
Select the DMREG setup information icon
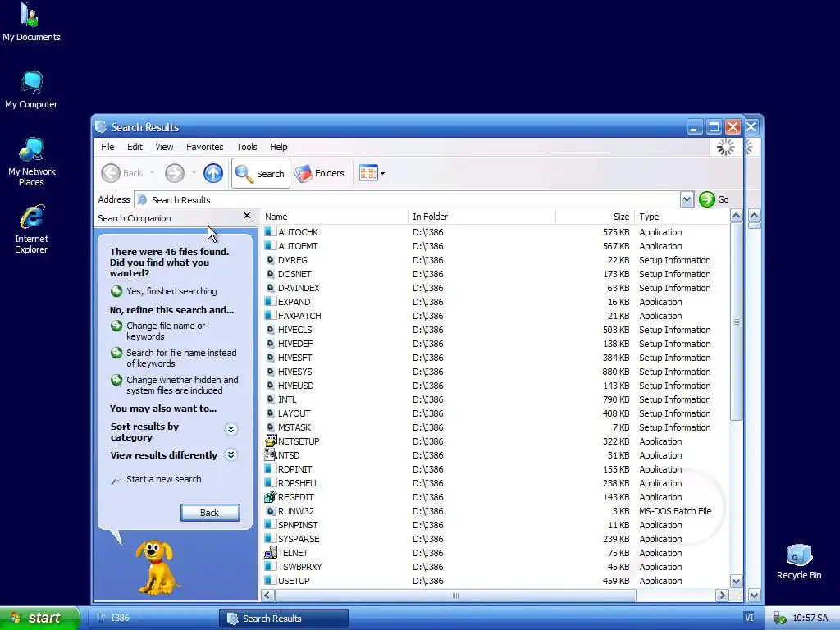pyautogui.click(x=271, y=260)
